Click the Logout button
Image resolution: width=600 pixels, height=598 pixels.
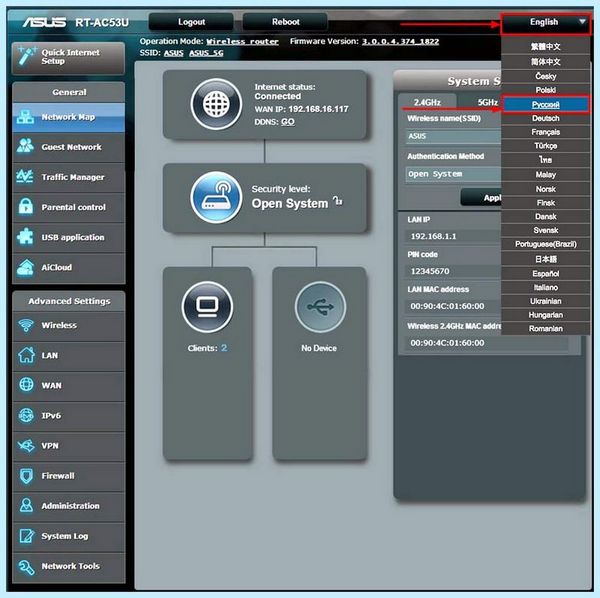191,22
